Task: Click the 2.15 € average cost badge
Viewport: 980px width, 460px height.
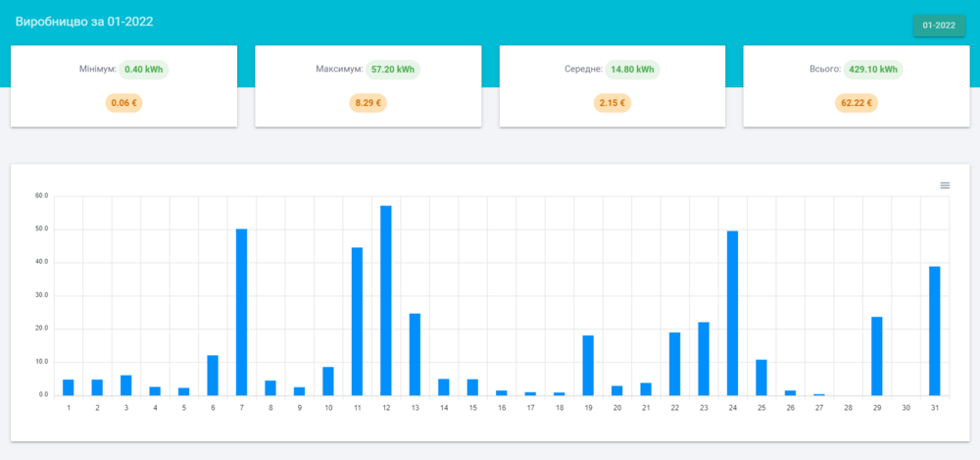Action: coord(612,103)
